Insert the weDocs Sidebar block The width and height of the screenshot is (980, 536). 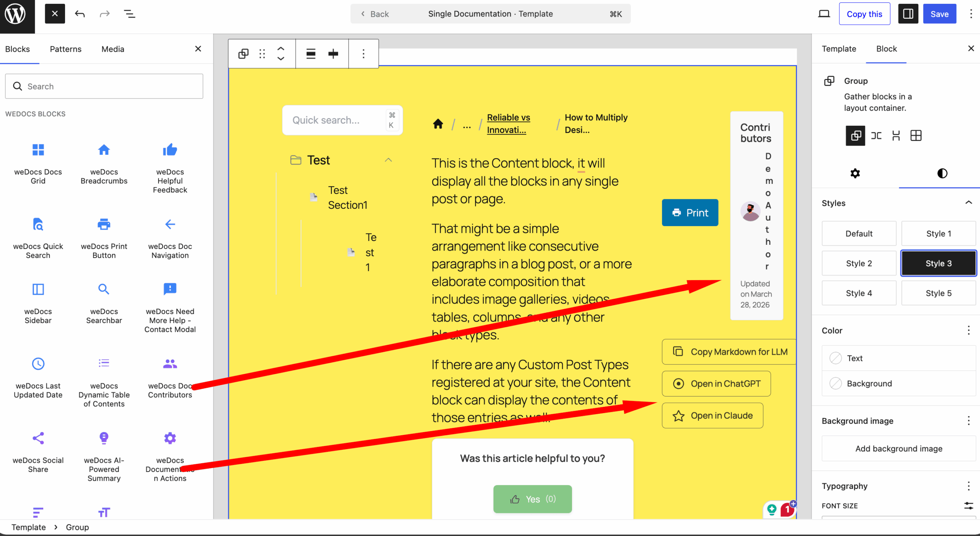(x=38, y=303)
